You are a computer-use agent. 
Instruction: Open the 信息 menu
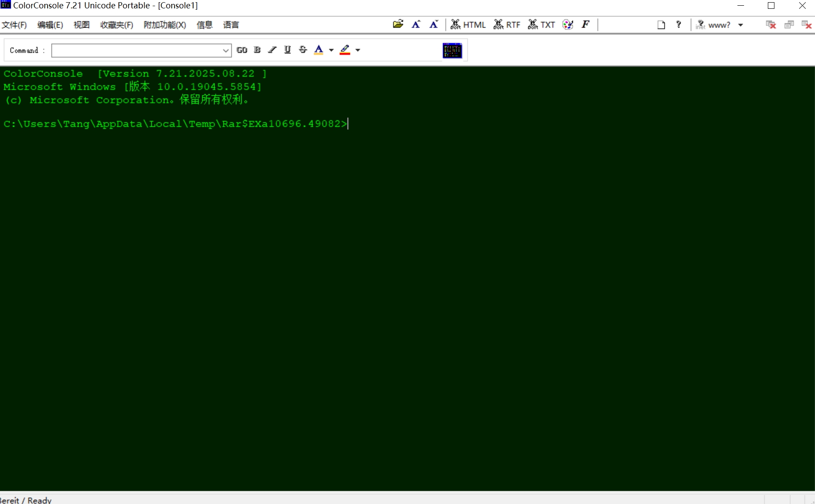point(205,25)
